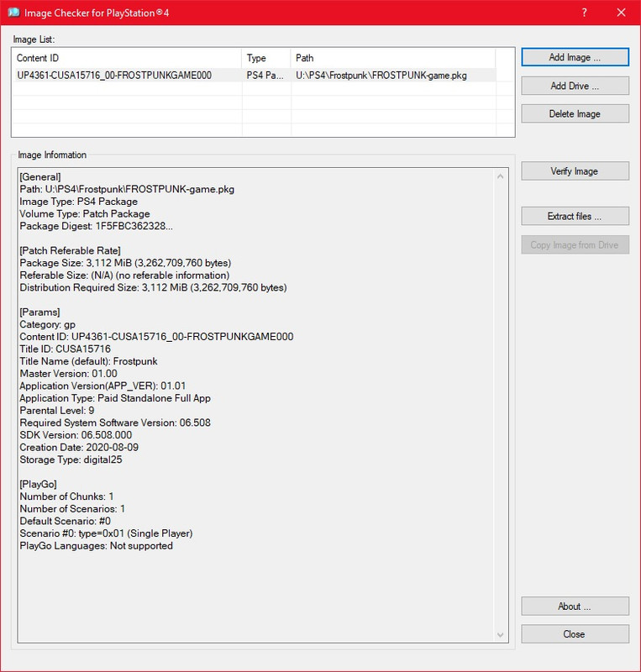Click the [PlayGo] section heading
Image resolution: width=641 pixels, height=672 pixels.
coord(38,485)
